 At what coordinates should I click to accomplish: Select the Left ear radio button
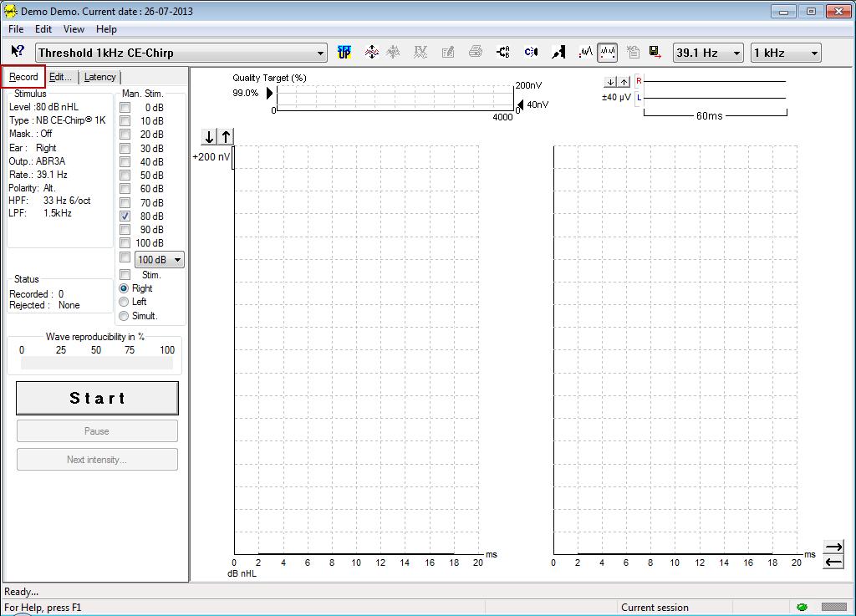click(x=124, y=302)
